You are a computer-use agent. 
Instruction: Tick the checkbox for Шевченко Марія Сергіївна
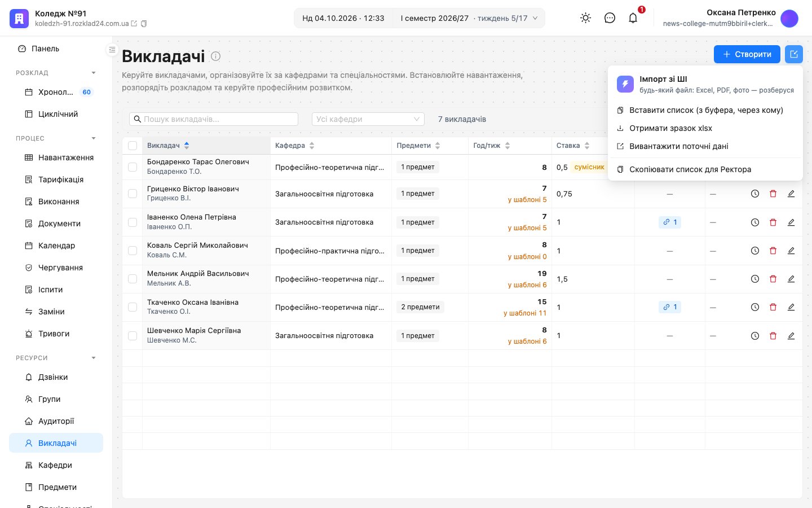133,336
